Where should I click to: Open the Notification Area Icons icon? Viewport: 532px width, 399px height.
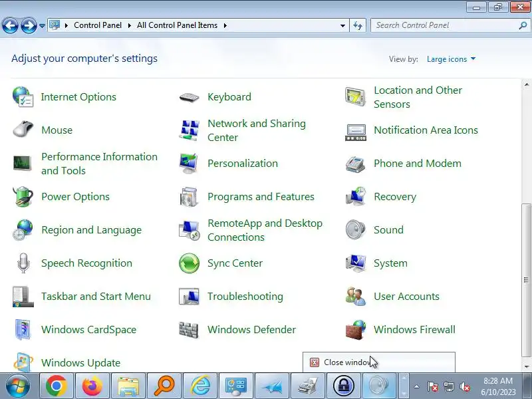(355, 132)
